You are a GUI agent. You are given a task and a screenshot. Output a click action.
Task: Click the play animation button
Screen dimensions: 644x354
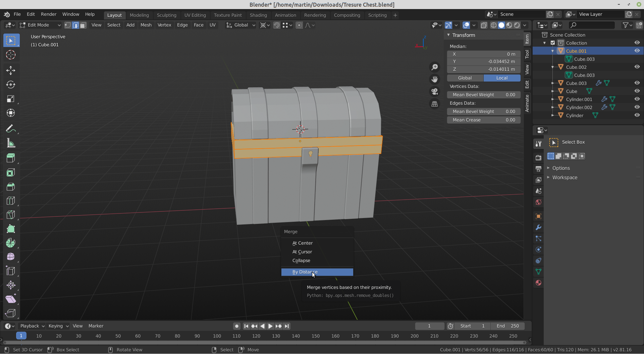point(270,326)
